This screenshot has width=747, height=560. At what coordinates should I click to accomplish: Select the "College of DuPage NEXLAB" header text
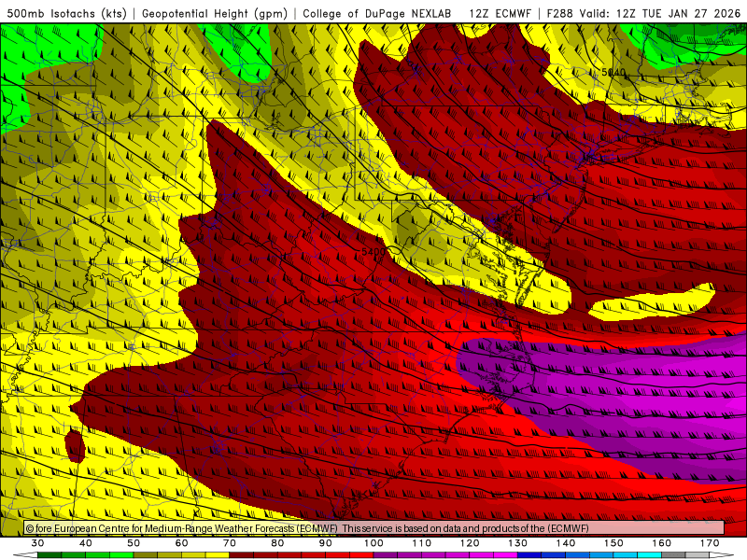pyautogui.click(x=377, y=13)
